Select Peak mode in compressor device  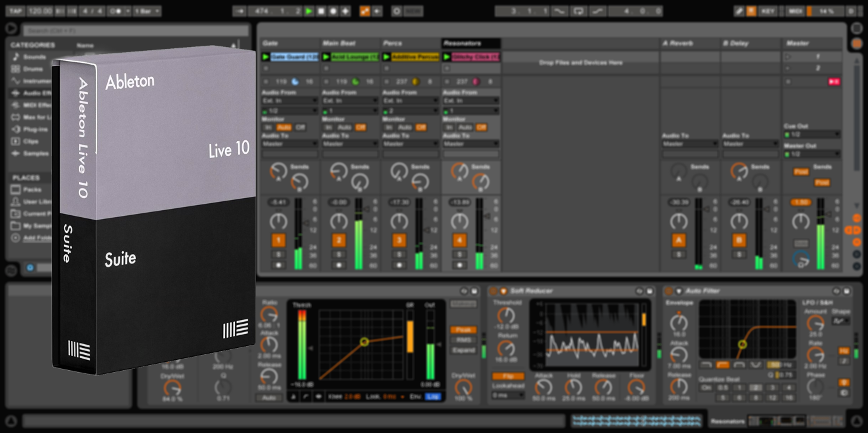coord(463,330)
